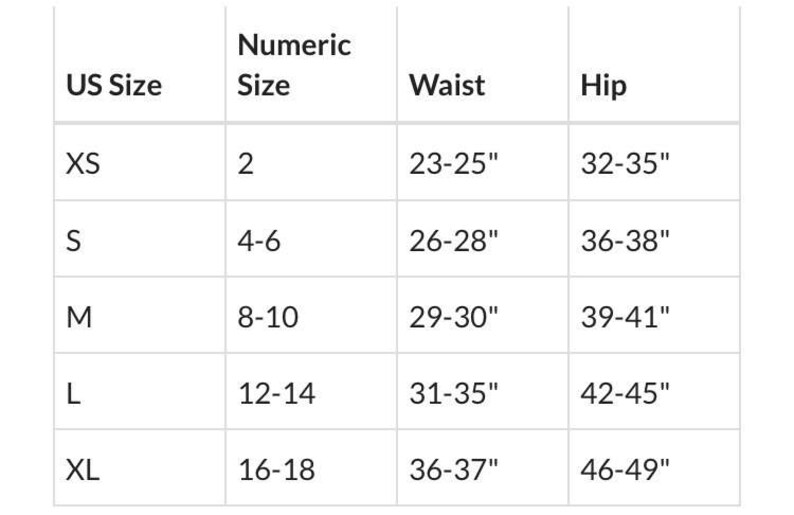Click the Waist column header

coord(447,85)
